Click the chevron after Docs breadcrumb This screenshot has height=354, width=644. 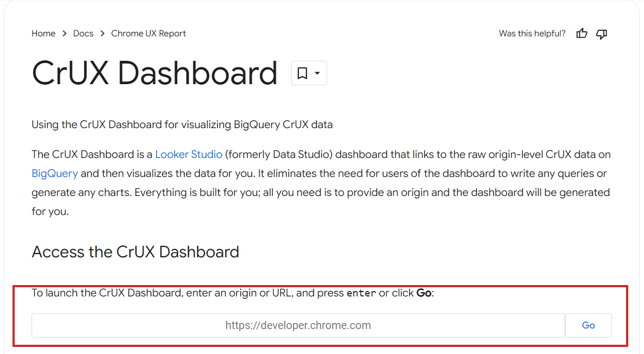(101, 33)
